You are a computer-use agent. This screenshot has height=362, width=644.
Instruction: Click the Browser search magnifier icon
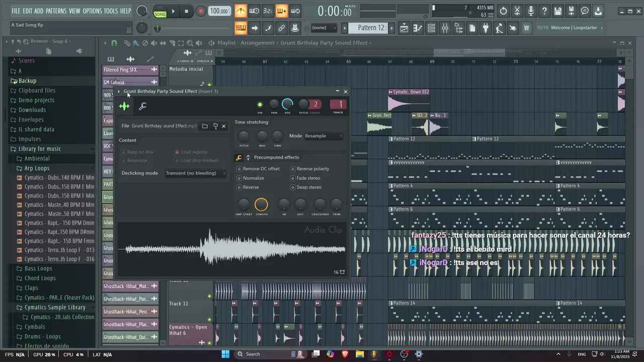pos(25,41)
